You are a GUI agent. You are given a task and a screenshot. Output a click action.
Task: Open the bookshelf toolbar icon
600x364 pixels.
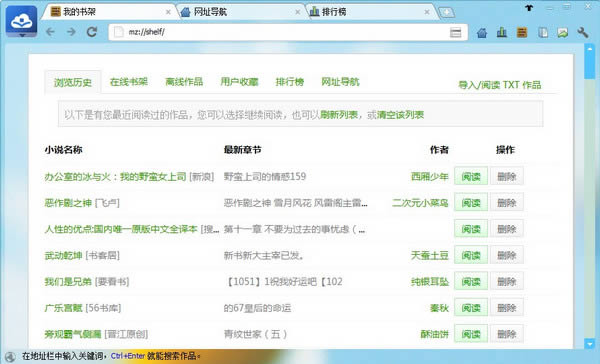[x=522, y=33]
